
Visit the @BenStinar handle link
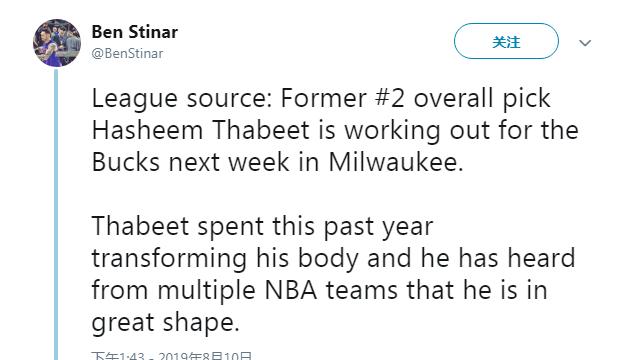pos(127,54)
